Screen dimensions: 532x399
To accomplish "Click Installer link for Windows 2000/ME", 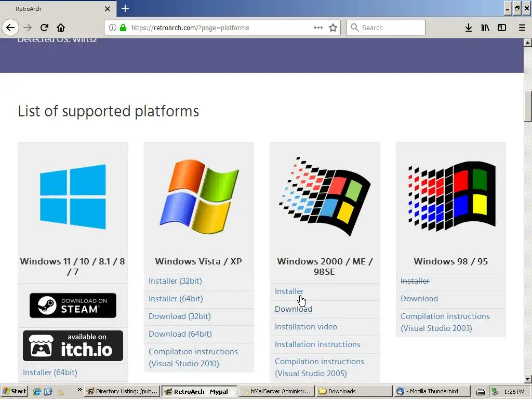I will (x=289, y=291).
